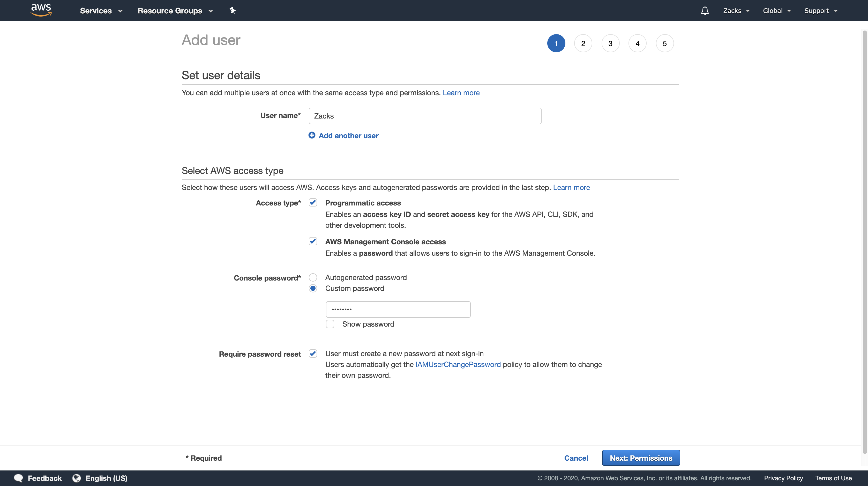Uncheck the Programmatic access checkbox

313,203
